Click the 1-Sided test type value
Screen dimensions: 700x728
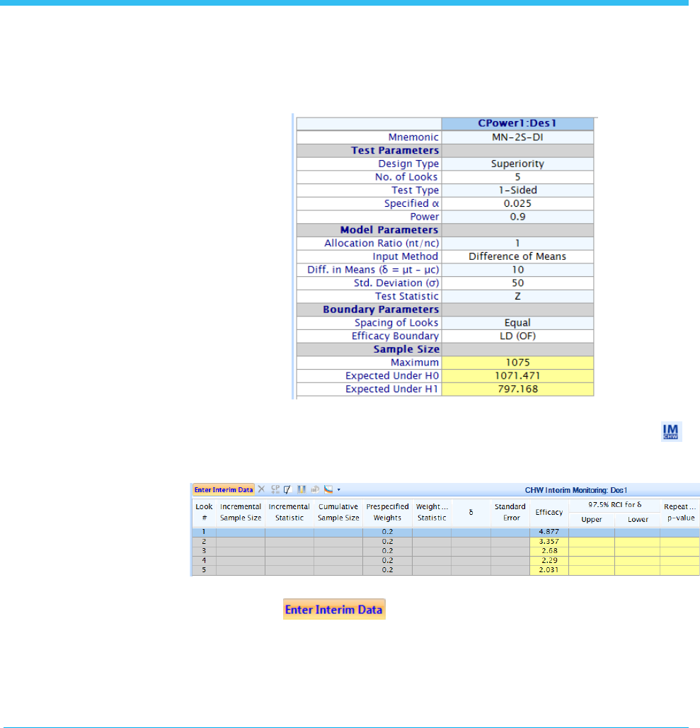517,190
